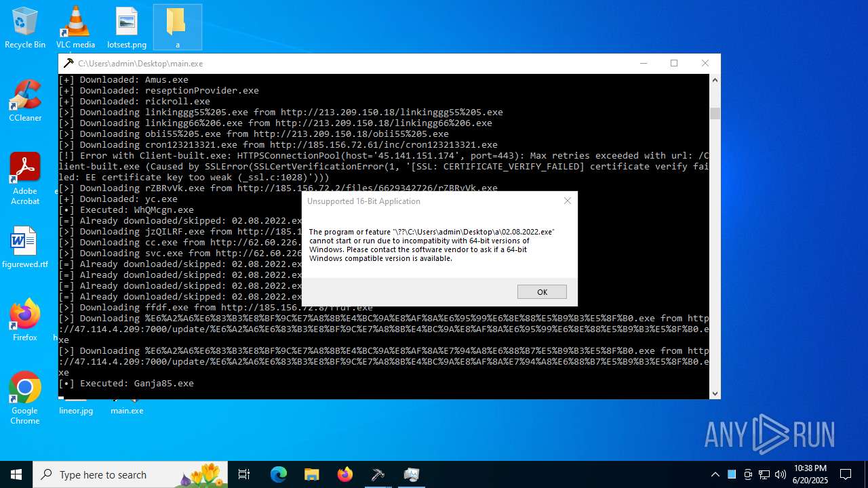This screenshot has width=868, height=488.
Task: Maximize the main.exe console window
Action: point(674,63)
